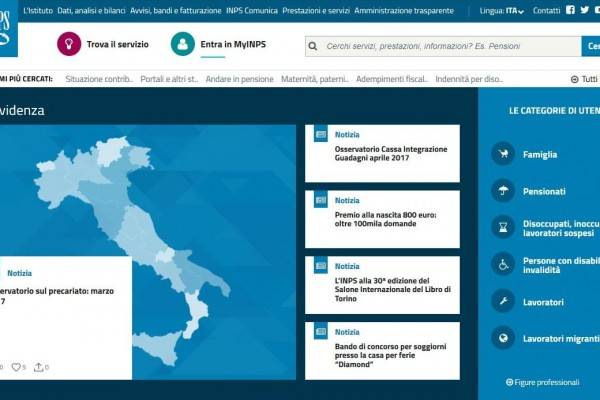Select Situazione contrib.. topic

point(99,79)
